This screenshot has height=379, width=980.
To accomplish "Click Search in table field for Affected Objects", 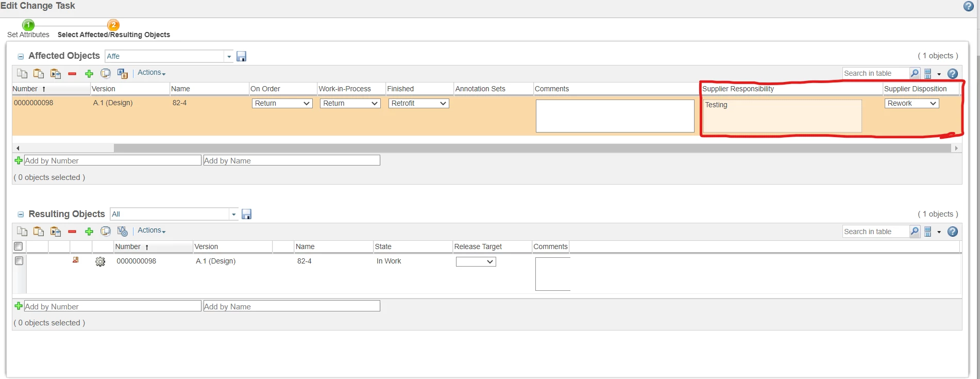I will pyautogui.click(x=875, y=73).
